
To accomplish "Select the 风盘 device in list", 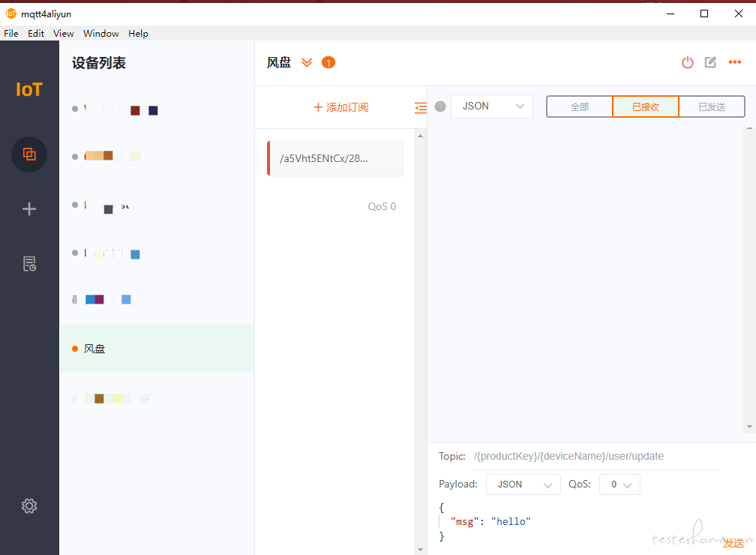I will 157,349.
